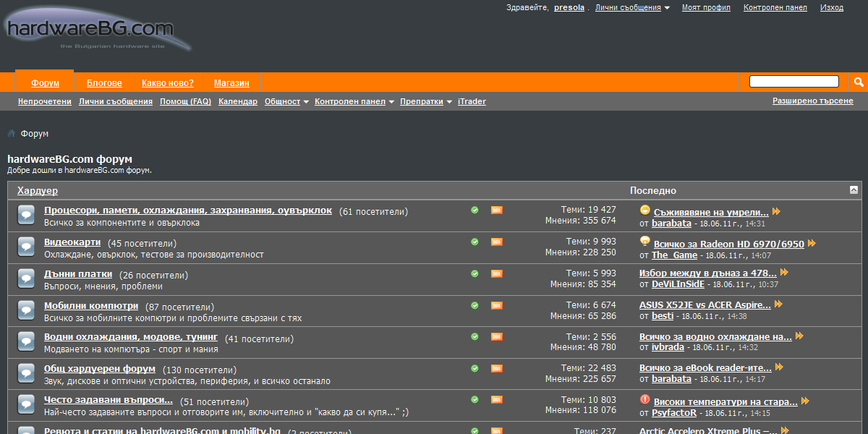868x434 pixels.
Task: Click the Разширено търсене link
Action: click(x=812, y=101)
